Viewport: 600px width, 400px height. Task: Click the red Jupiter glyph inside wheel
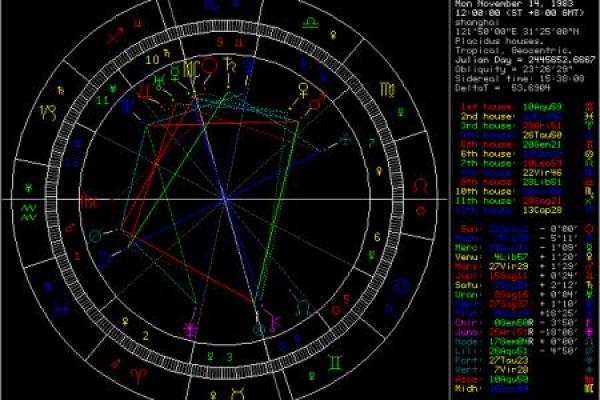pyautogui.click(x=144, y=91)
